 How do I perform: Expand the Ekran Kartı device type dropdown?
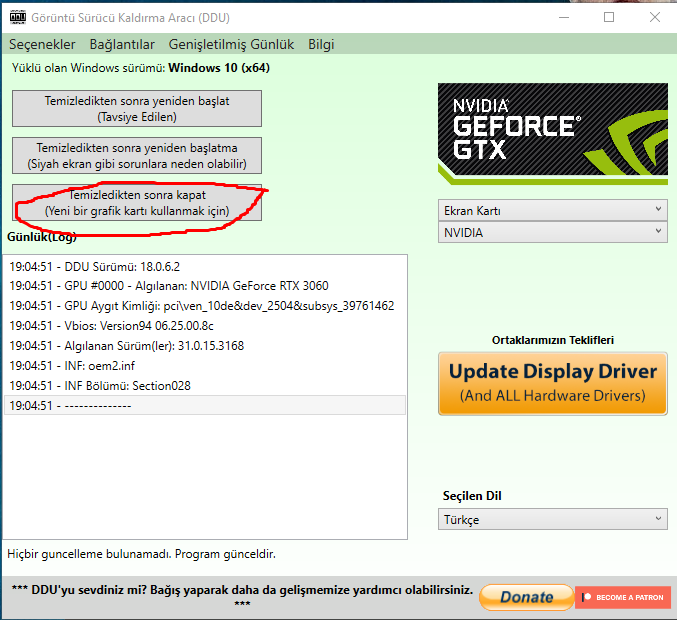pos(553,210)
